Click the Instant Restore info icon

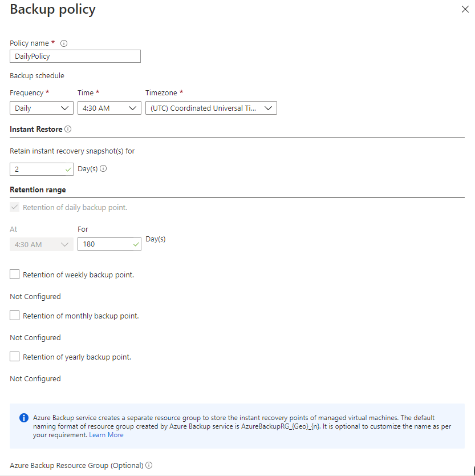[x=68, y=130]
